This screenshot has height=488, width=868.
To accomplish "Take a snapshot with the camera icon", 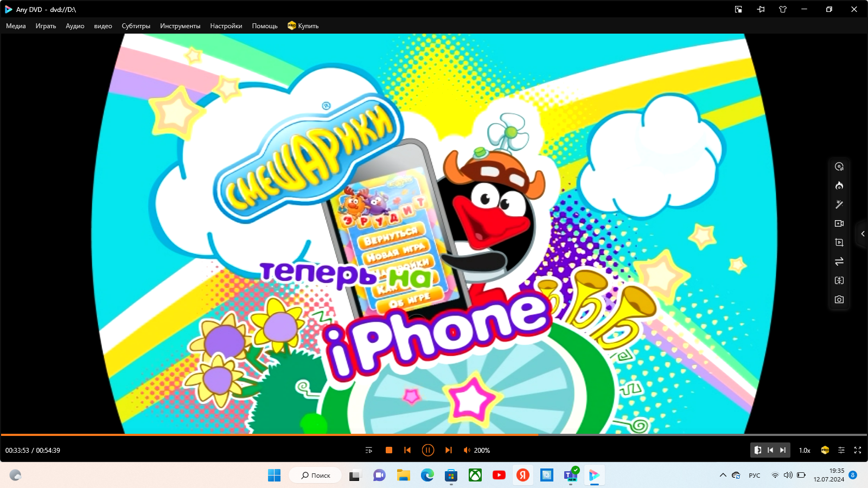I will click(x=839, y=299).
